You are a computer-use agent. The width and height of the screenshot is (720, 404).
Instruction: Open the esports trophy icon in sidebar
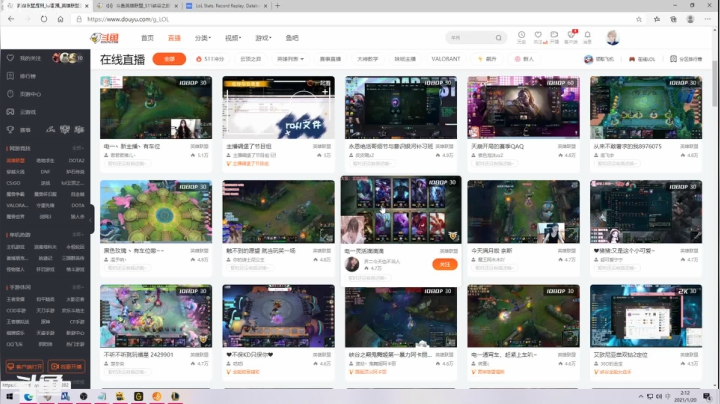coord(10,130)
